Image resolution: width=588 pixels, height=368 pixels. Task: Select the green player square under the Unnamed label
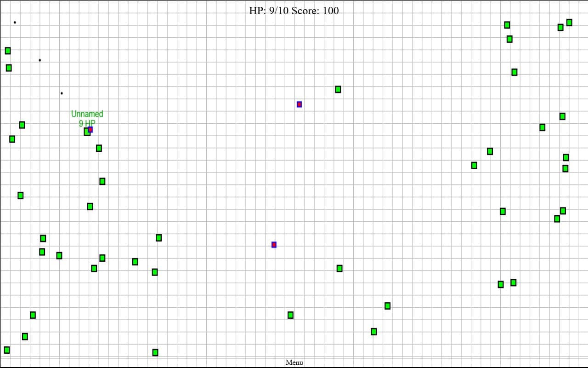tap(87, 132)
